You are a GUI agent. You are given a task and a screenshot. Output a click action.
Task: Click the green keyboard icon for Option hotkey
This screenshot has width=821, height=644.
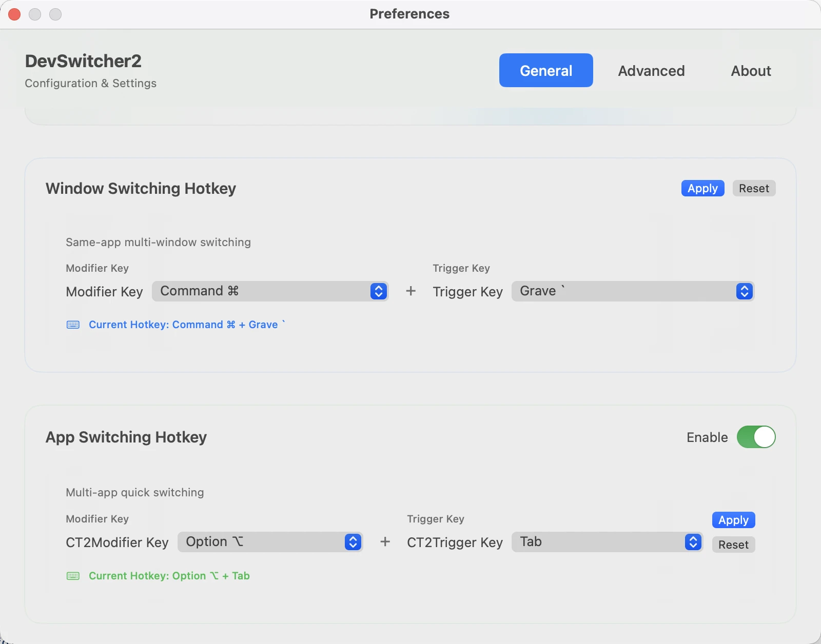point(73,575)
